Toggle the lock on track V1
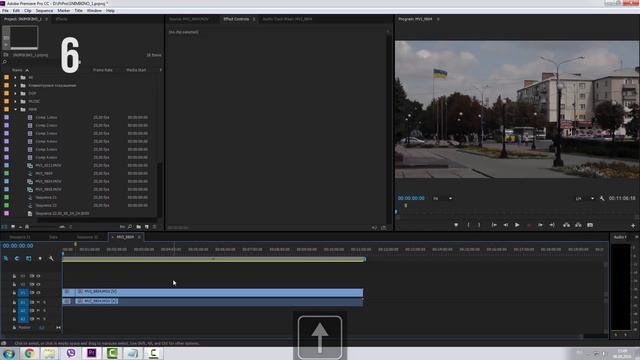This screenshot has height=360, width=640. click(x=14, y=293)
